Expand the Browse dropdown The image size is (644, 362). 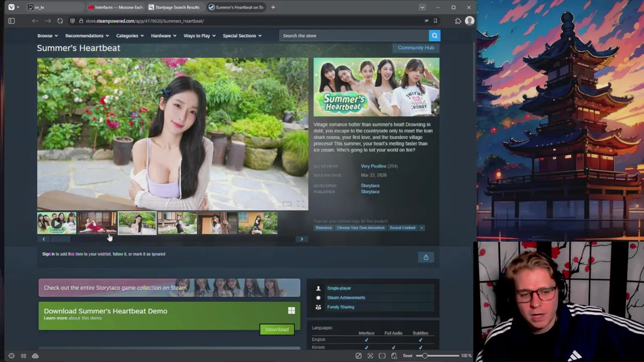click(x=47, y=36)
